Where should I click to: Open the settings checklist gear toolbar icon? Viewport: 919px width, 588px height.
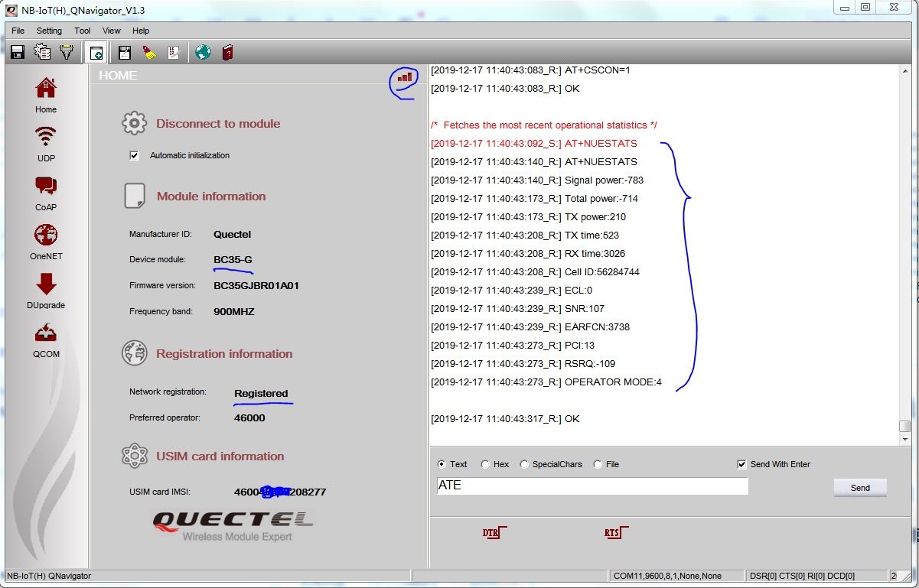coord(42,52)
